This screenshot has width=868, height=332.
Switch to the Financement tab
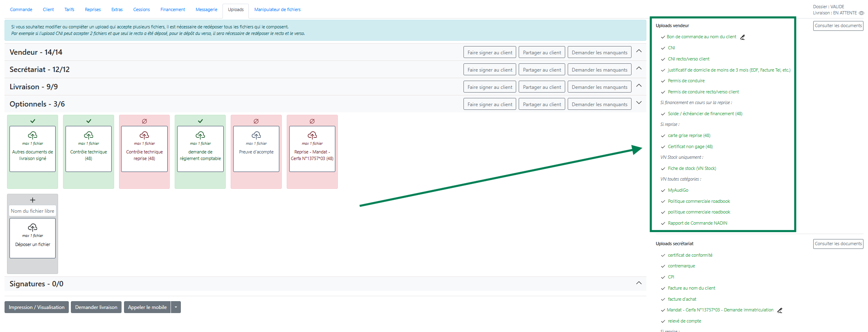173,9
